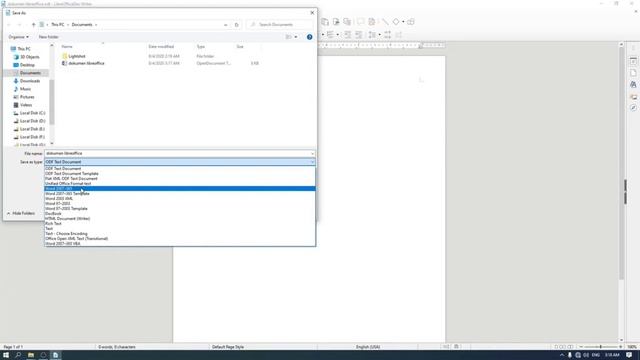Screen dimensions: 640x360
Task: Click Basic Shapes diamond icon in Writer
Action: [396, 22]
